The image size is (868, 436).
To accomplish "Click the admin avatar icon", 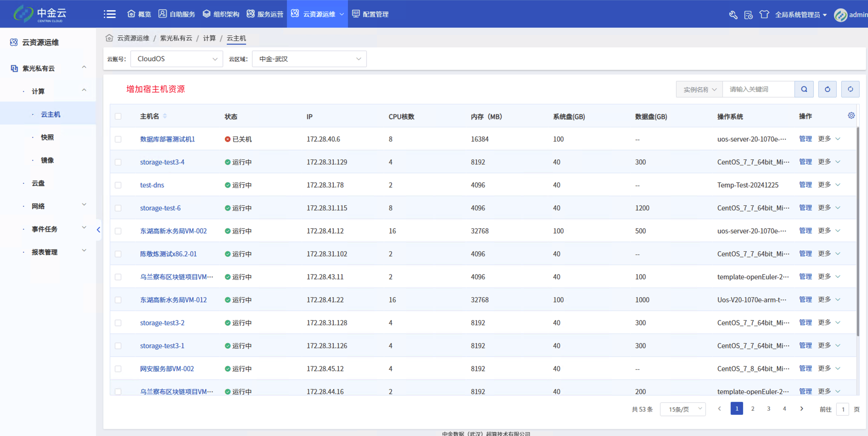I will point(840,15).
